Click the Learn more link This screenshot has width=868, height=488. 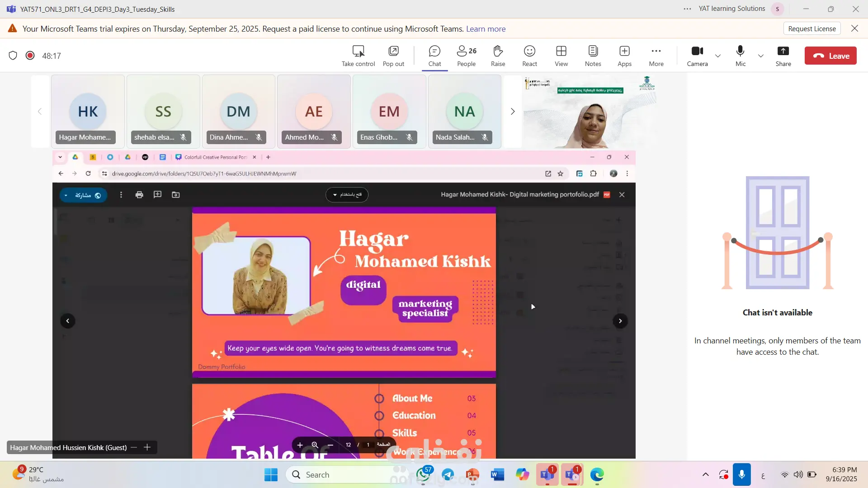coord(486,29)
